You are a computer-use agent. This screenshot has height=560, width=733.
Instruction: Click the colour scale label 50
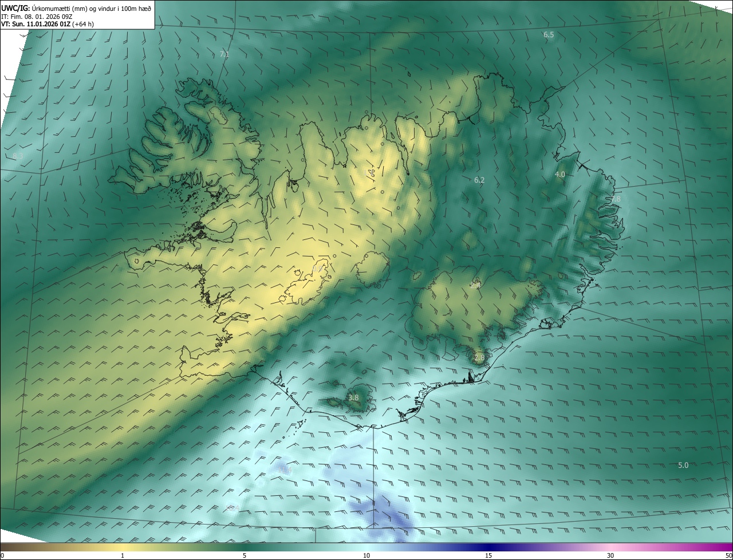click(728, 555)
